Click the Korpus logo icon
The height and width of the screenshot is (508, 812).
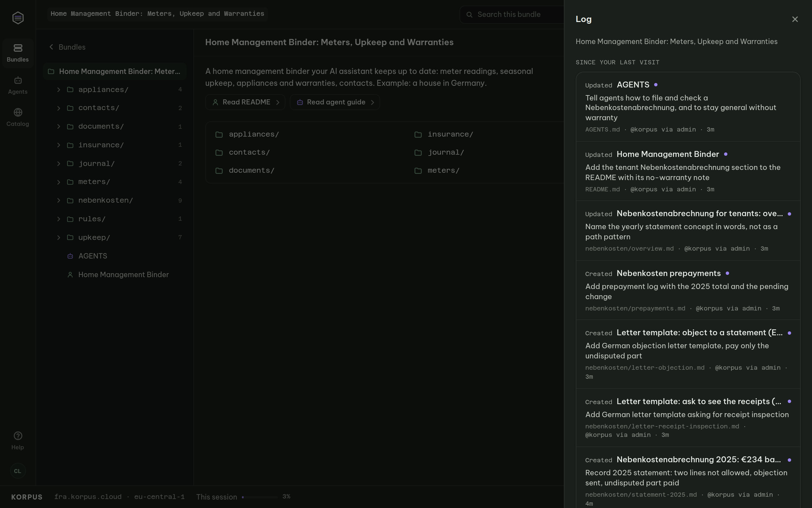18,18
